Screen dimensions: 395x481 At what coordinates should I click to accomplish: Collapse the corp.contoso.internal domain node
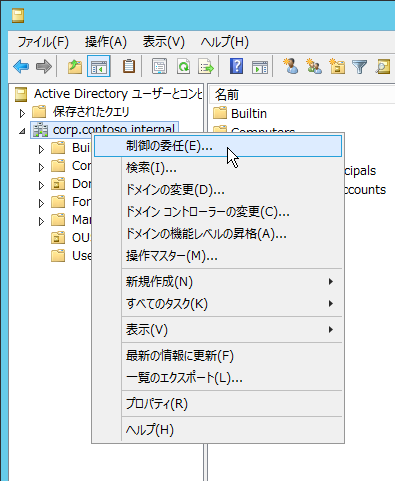coord(22,131)
